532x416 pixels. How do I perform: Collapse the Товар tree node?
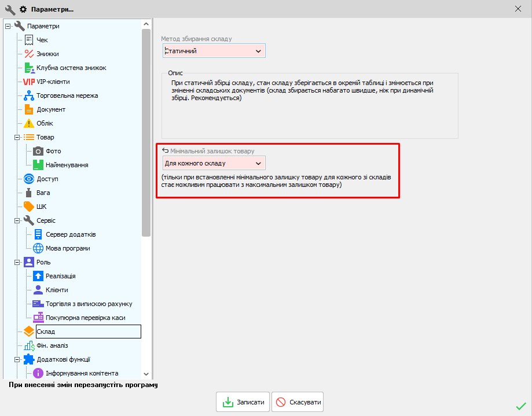pos(17,138)
